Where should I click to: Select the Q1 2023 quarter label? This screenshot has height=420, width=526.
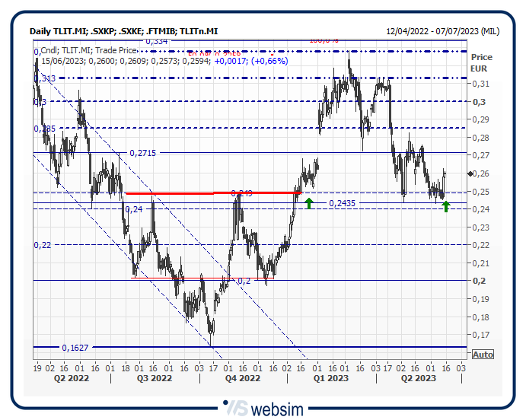[x=328, y=377]
